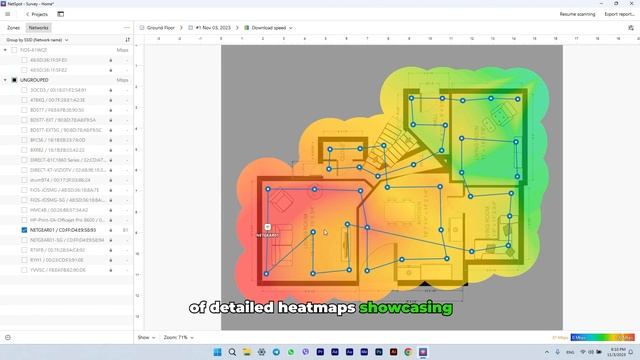Open notifications bell in taskbar

pos(631,352)
